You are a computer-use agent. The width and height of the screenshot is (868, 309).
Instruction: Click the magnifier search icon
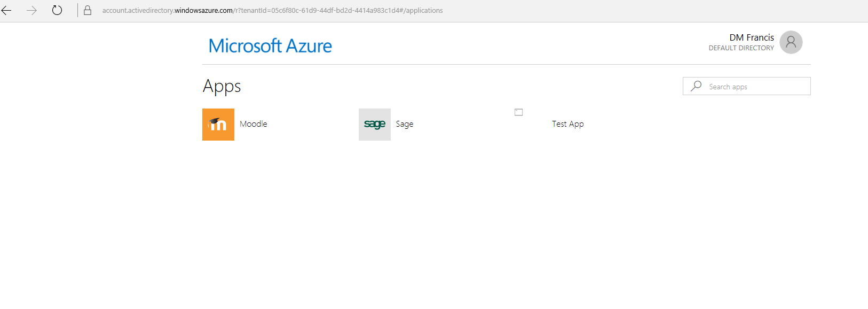pyautogui.click(x=696, y=86)
